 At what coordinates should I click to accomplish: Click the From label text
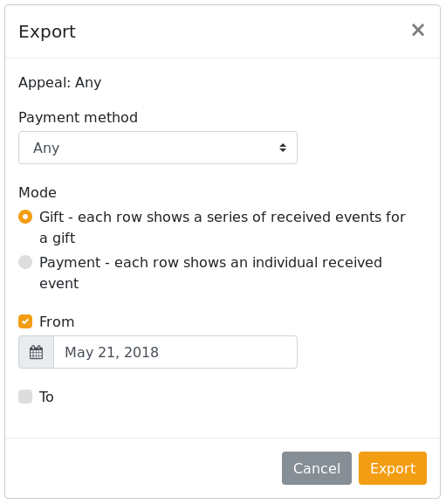click(x=57, y=321)
